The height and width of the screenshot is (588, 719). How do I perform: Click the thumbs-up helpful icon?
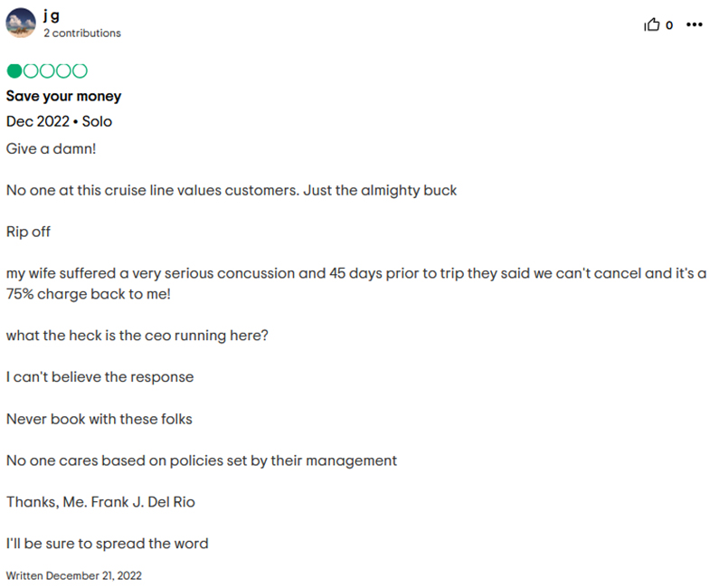(x=651, y=25)
